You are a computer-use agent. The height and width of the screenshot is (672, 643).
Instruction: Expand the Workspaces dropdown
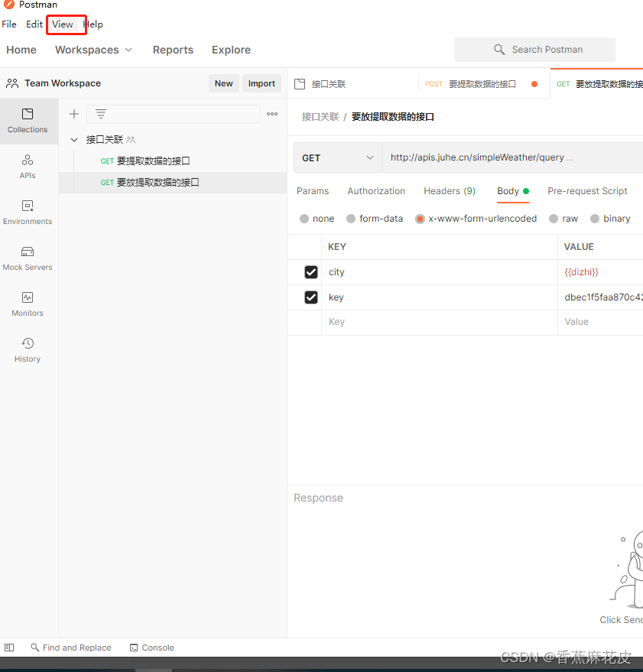(93, 50)
